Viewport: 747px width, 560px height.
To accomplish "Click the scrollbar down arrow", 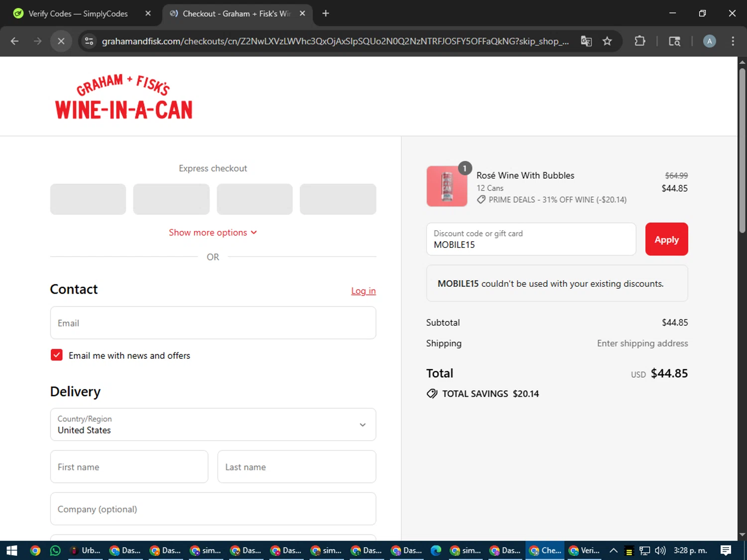I will pos(742,535).
